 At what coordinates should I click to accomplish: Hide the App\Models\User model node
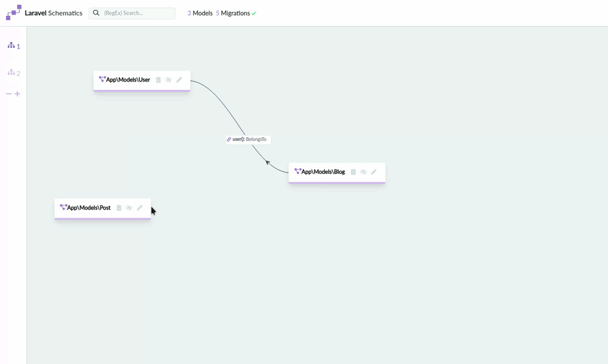pos(168,80)
